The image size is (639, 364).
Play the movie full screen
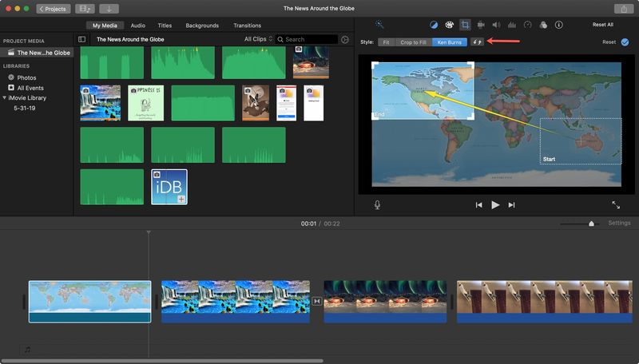point(616,205)
